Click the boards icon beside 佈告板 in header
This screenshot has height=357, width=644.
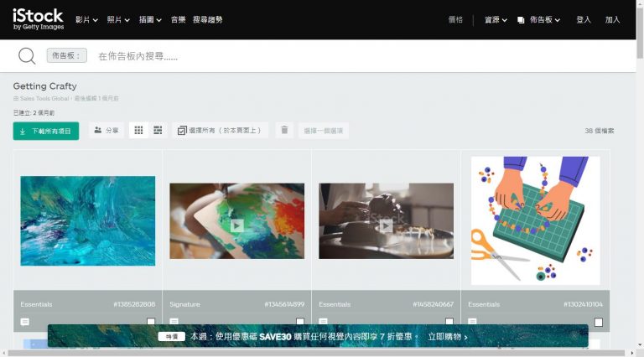[x=521, y=20]
